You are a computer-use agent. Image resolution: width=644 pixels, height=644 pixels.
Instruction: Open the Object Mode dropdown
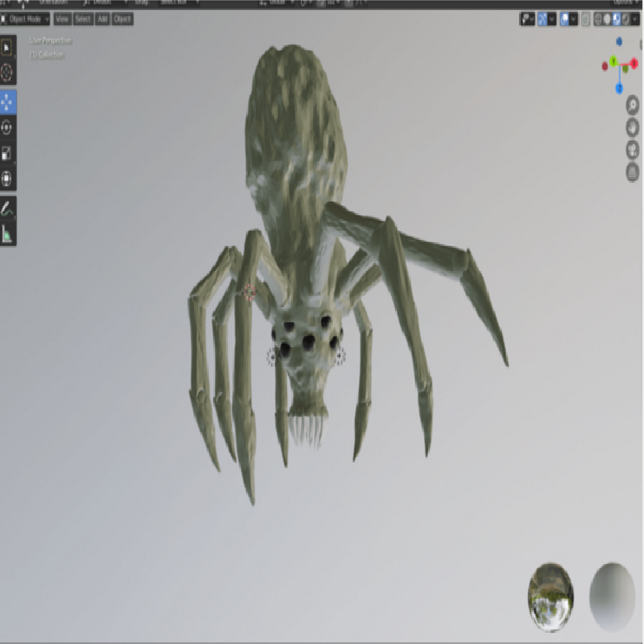(26, 19)
